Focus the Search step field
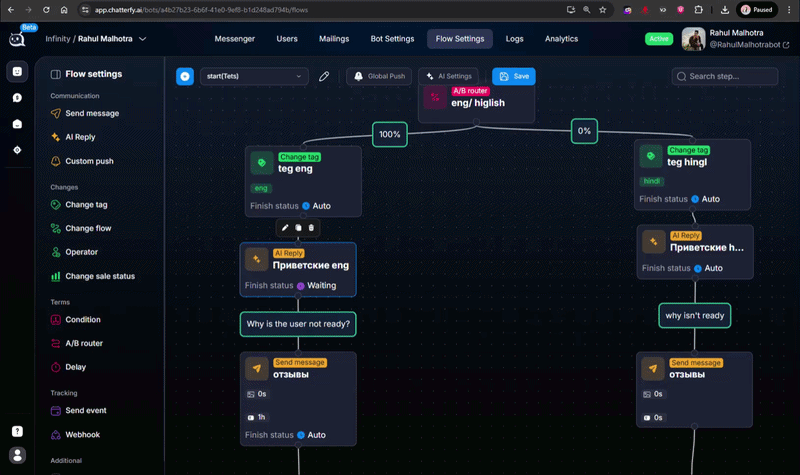This screenshot has height=475, width=800. (724, 77)
